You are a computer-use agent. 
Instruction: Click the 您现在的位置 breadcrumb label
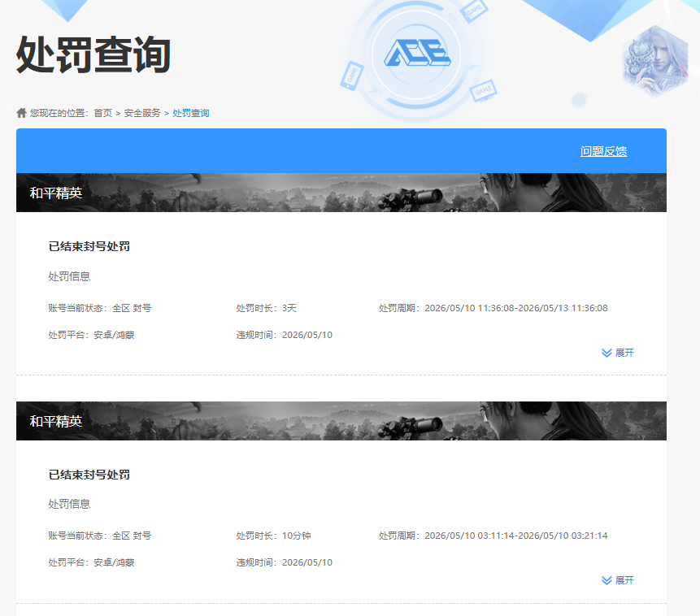pos(59,113)
